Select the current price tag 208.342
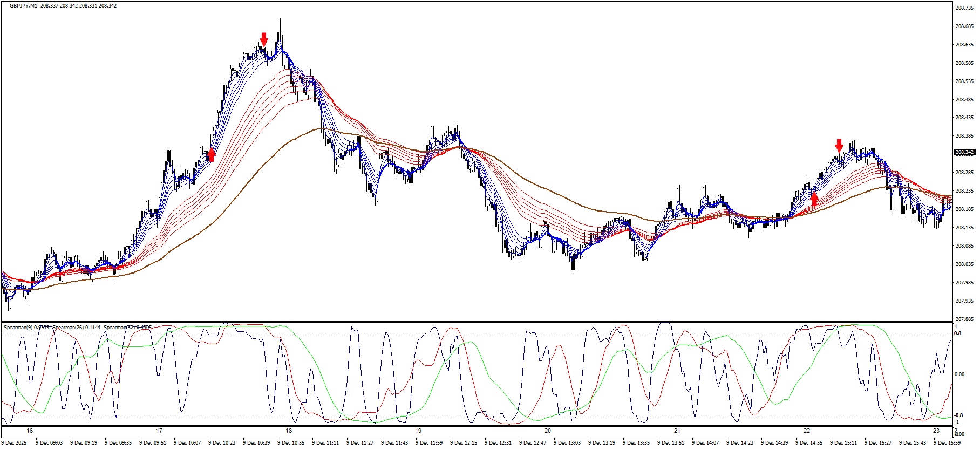This screenshot has width=980, height=457. pos(964,152)
